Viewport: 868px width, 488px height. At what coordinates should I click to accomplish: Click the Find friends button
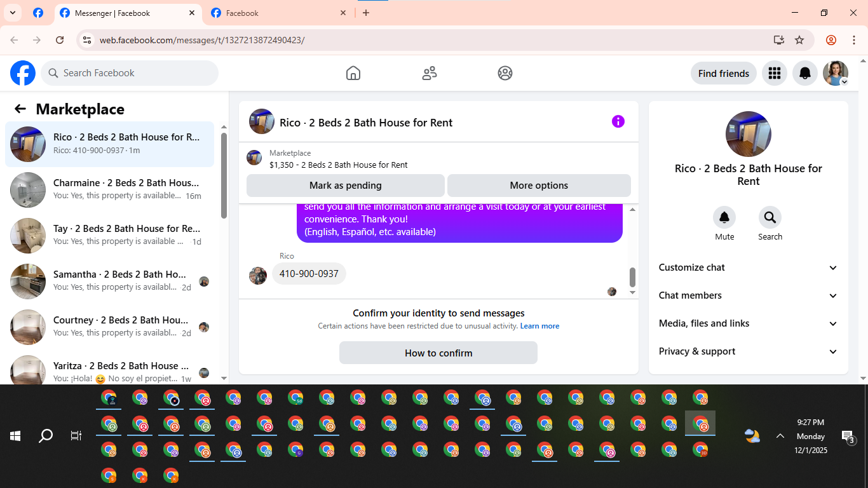(x=724, y=73)
